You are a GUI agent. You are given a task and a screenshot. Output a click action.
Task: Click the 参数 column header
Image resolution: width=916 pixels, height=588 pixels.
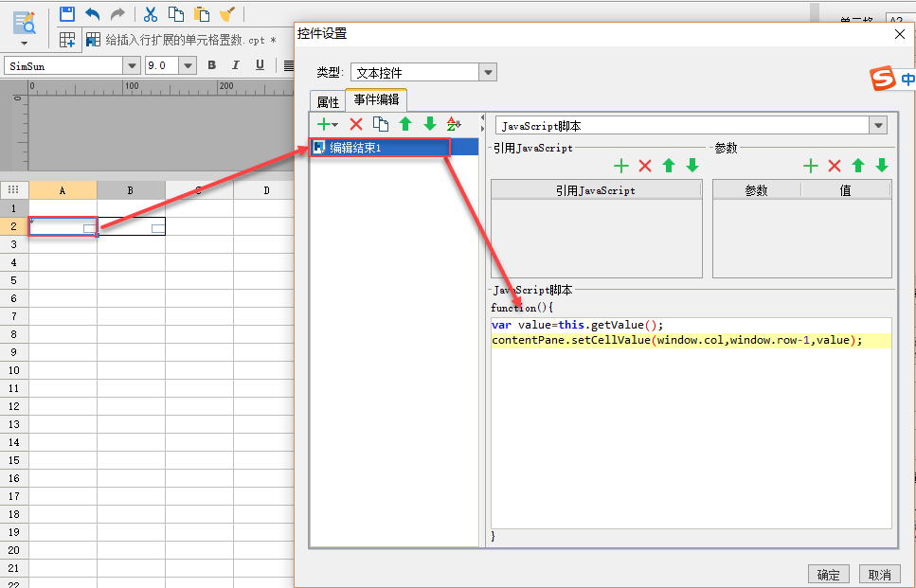[x=757, y=190]
